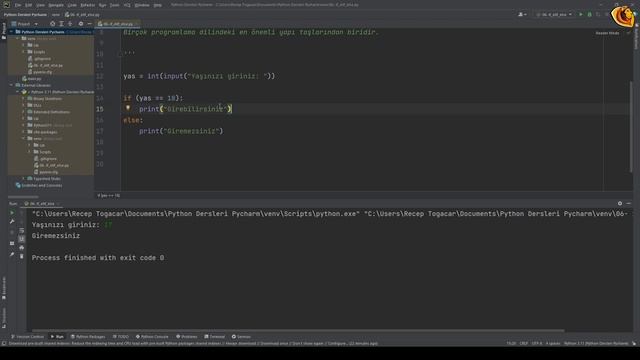The width and height of the screenshot is (640, 360).
Task: Open the Window menu
Action: click(142, 5)
